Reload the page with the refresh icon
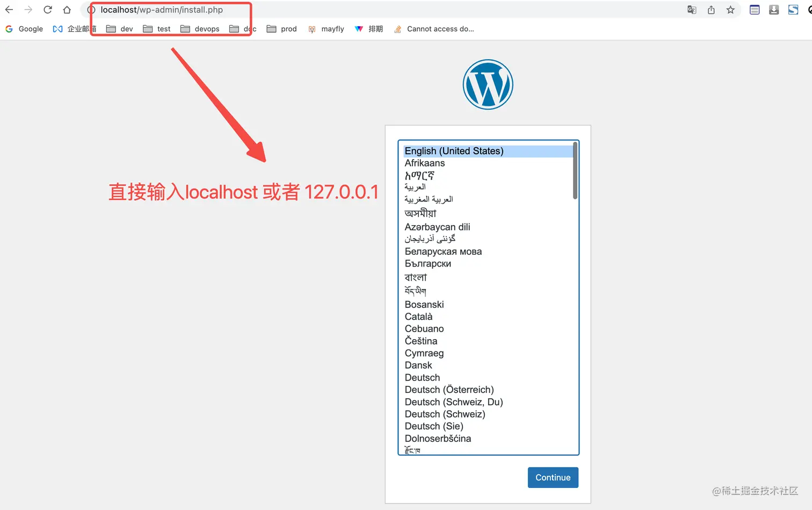This screenshot has height=510, width=812. tap(48, 10)
